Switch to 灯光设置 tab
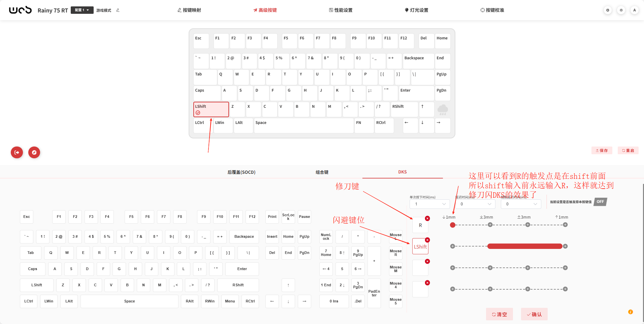 417,10
